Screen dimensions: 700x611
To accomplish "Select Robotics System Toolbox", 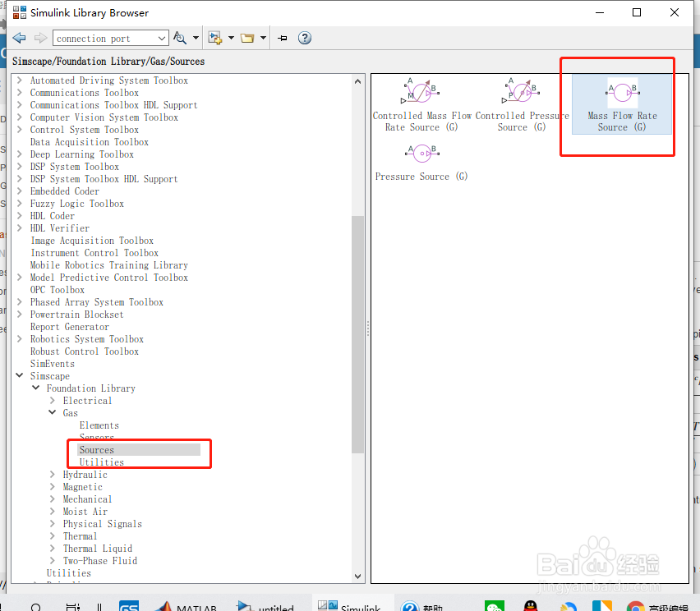I will click(87, 339).
